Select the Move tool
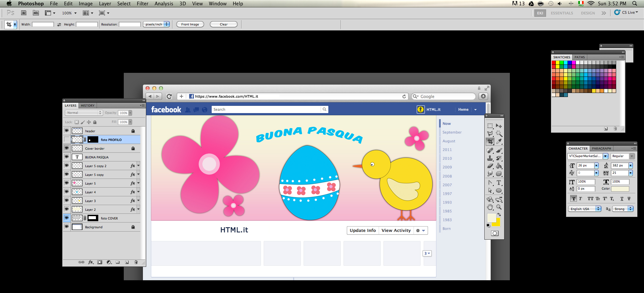644x293 pixels. [x=499, y=126]
